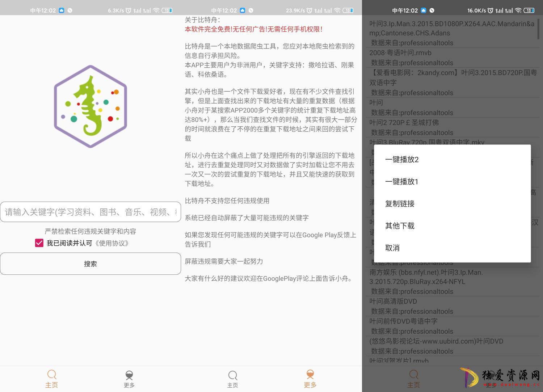This screenshot has width=543, height=392.
Task: Tap alarm clock icon in left status bar
Action: 129,10
